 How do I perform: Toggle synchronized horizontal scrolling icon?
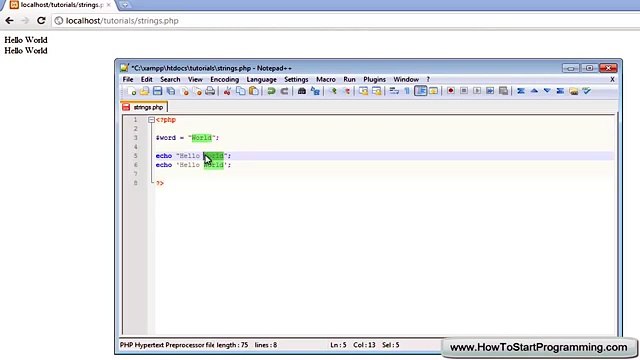[377, 91]
